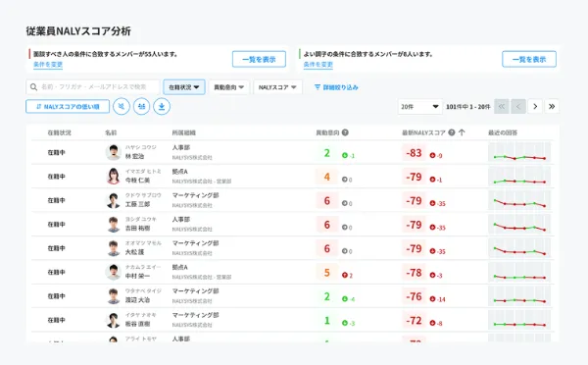Click the 異動意向 value 5 for ナカムラ
The width and height of the screenshot is (588, 365).
[327, 273]
